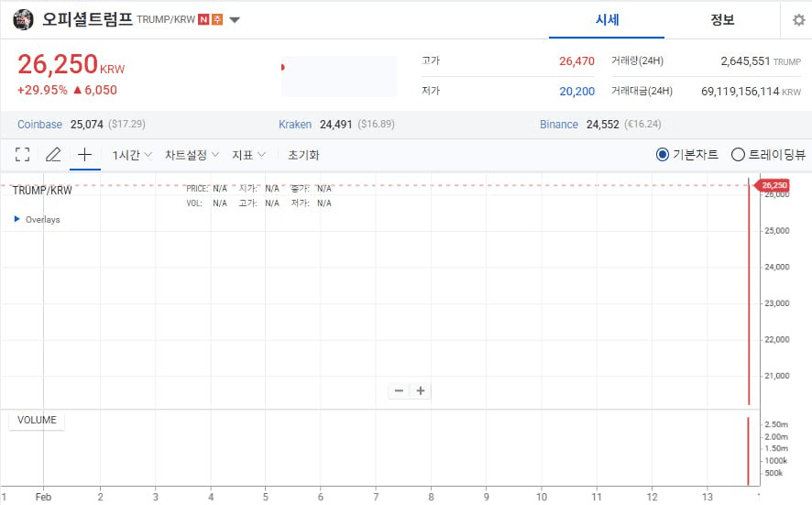This screenshot has width=812, height=505.
Task: Click the 24,552 Binance price
Action: (603, 125)
